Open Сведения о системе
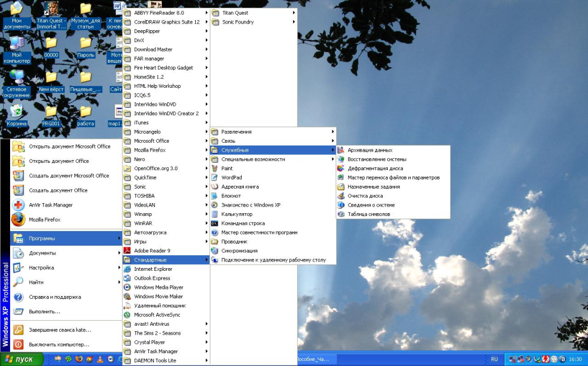This screenshot has height=366, width=588. pyautogui.click(x=393, y=205)
